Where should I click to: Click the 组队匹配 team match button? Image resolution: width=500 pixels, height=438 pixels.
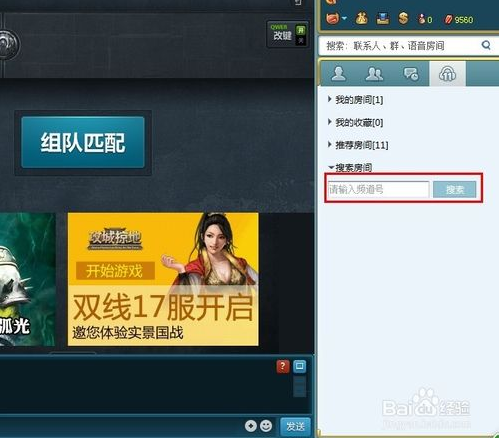point(83,142)
